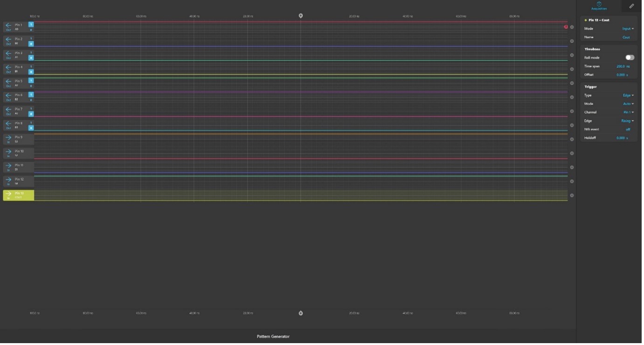Set Pin 2 output level to 0
This screenshot has width=644, height=345.
31,44
